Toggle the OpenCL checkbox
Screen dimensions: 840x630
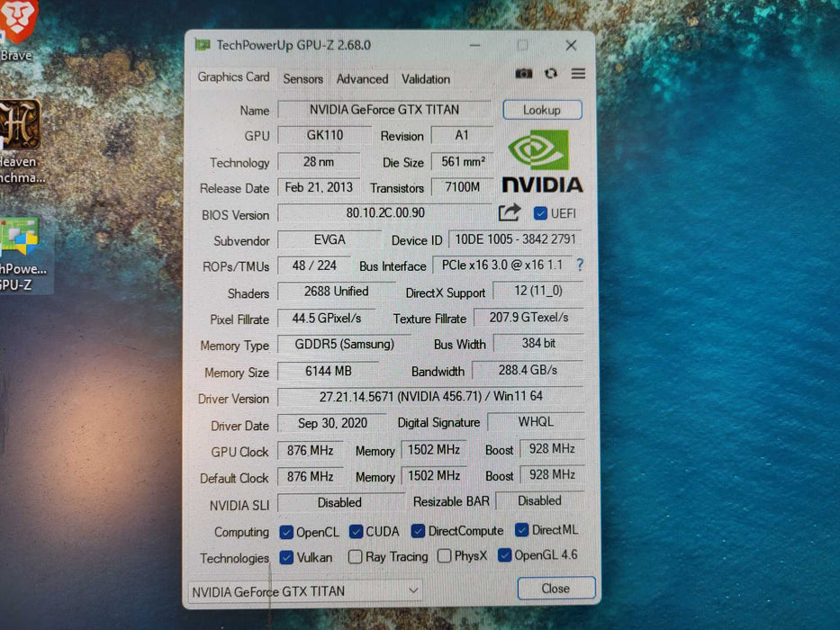click(286, 532)
